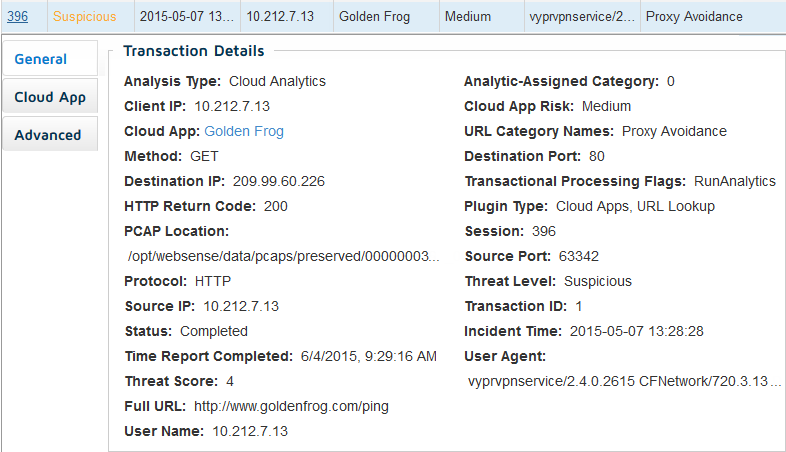Click the Proxy Avoidance row cell

(713, 17)
